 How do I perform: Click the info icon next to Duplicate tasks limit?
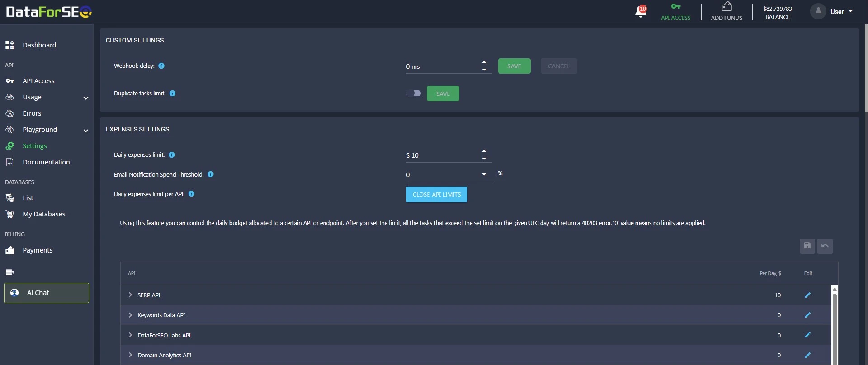click(x=172, y=94)
